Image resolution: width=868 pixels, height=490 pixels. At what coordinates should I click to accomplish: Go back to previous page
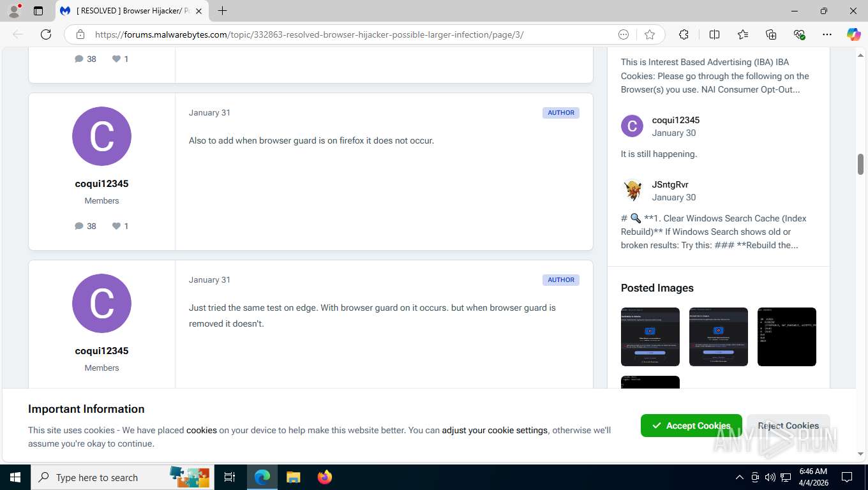coord(18,34)
